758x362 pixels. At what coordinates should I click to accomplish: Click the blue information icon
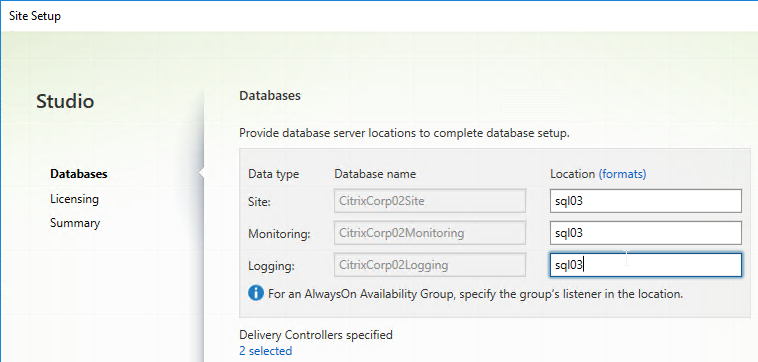256,293
